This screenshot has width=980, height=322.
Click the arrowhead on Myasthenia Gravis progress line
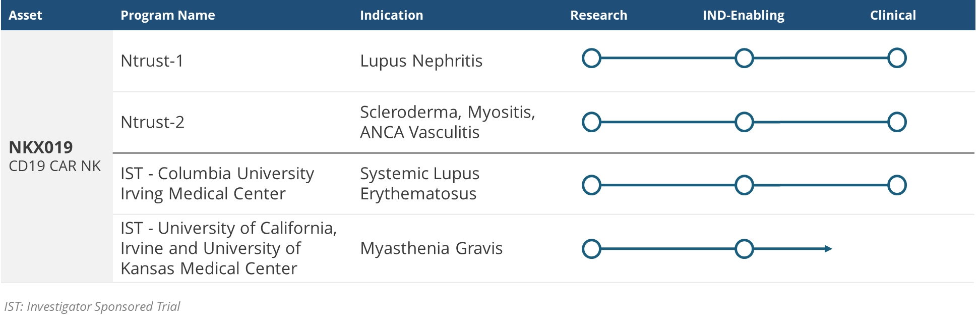click(x=828, y=249)
